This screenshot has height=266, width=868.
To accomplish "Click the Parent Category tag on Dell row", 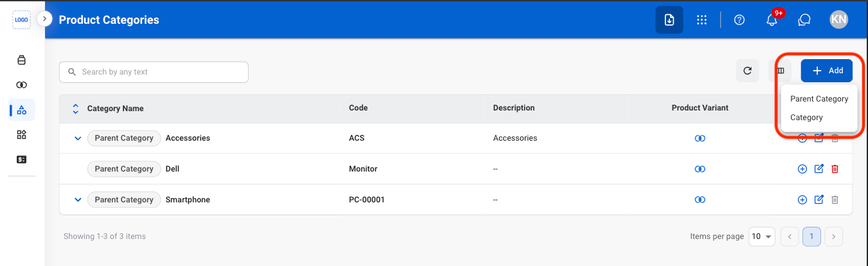I will pos(124,169).
